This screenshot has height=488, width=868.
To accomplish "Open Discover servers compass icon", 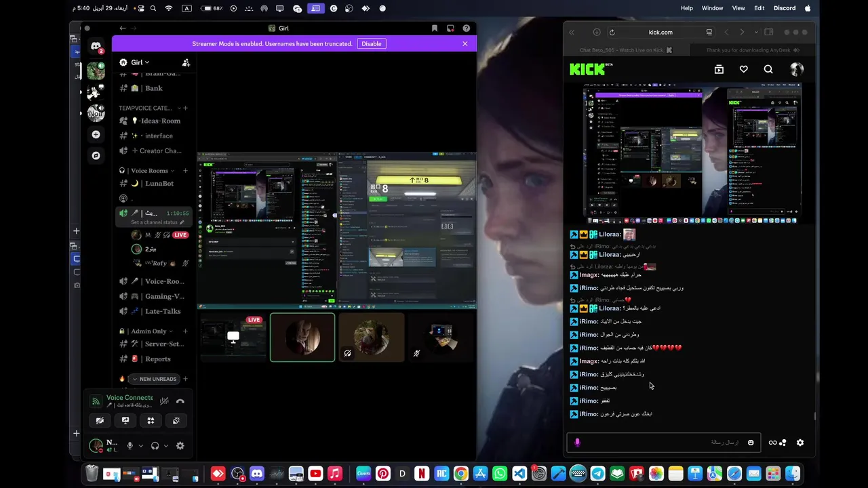I will (x=96, y=155).
